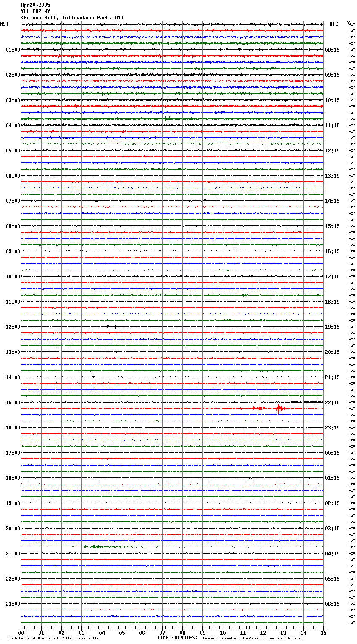
Task: Click the black seismic burst on the 12:00 trace
Action: (x=113, y=326)
